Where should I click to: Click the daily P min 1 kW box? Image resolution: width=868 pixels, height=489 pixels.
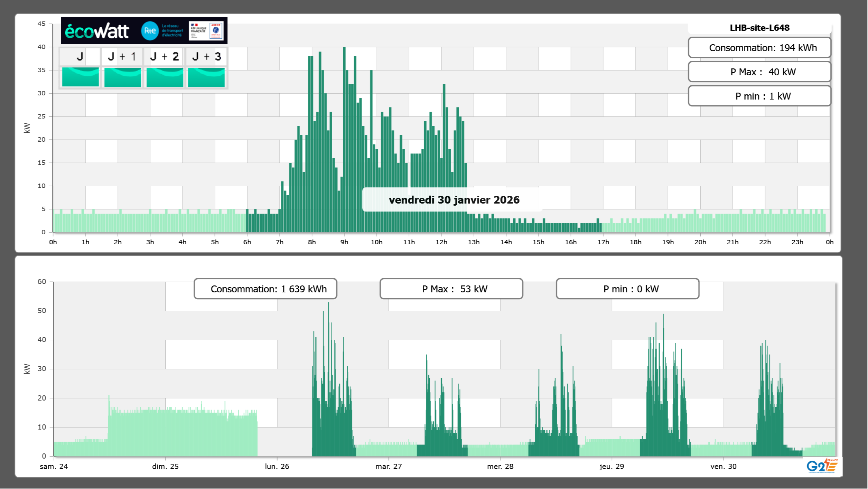click(759, 96)
